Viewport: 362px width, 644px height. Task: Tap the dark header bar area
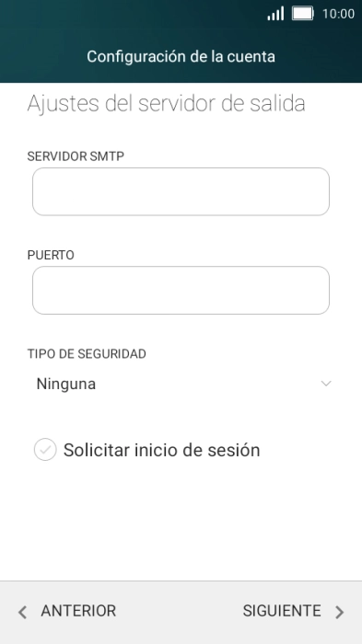pyautogui.click(x=181, y=41)
